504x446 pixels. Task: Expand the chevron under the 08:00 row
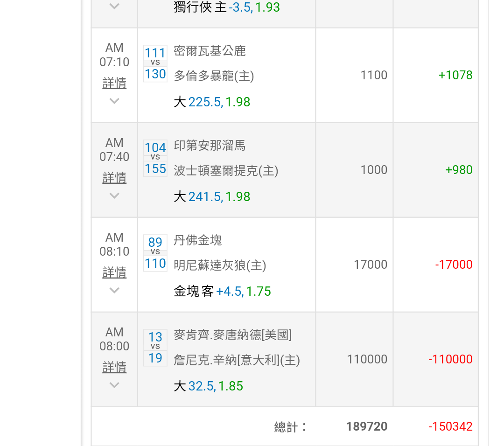pyautogui.click(x=114, y=385)
